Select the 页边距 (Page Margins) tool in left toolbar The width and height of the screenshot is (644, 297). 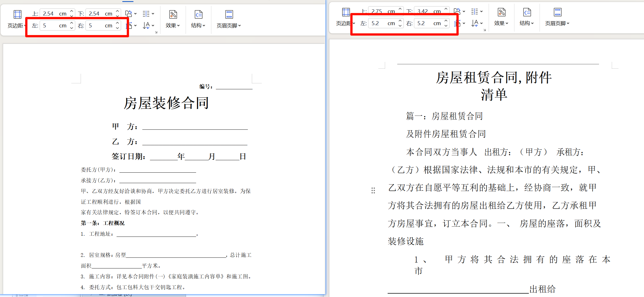(x=17, y=18)
